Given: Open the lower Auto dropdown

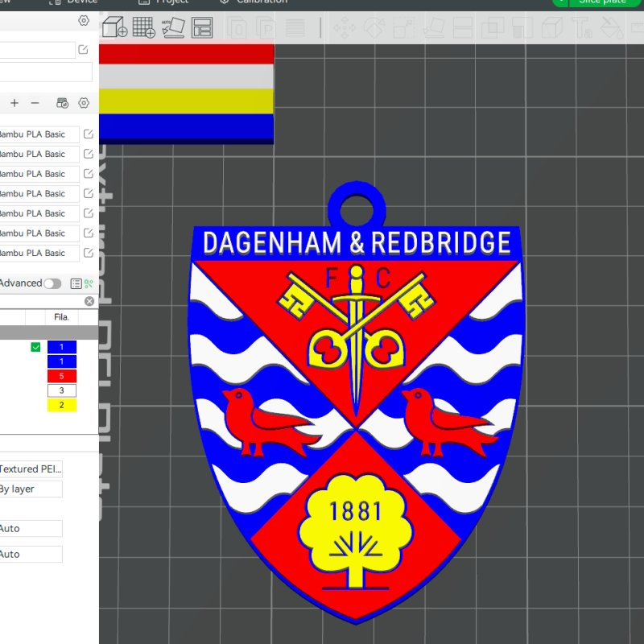Looking at the screenshot, I should pos(31,554).
